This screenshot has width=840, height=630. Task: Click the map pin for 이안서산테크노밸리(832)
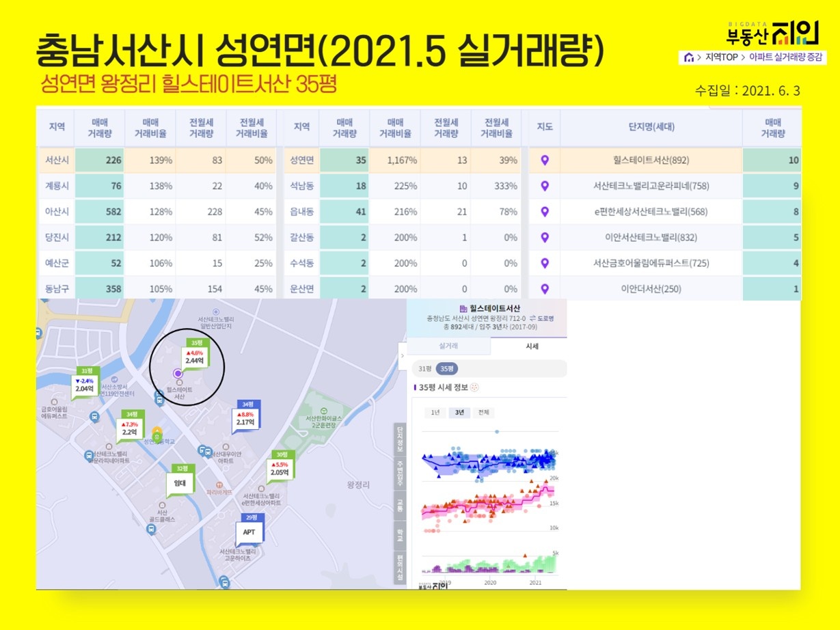click(545, 238)
